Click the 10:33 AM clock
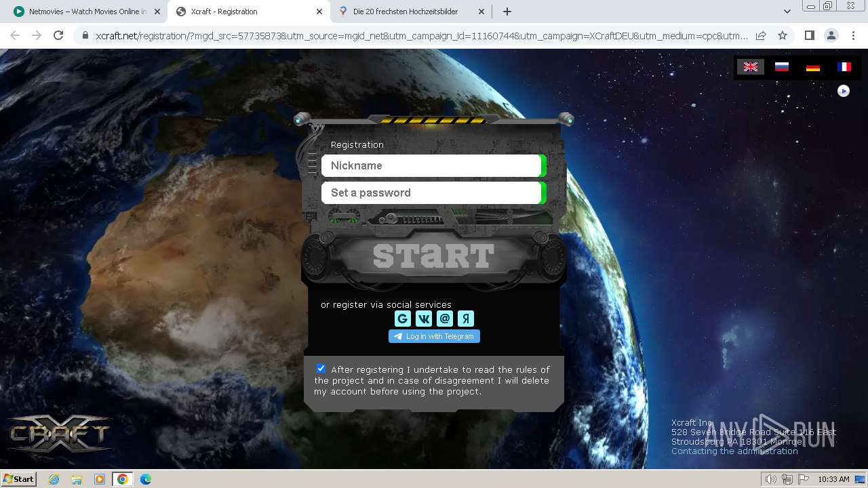Viewport: 868px width, 488px height. [833, 479]
